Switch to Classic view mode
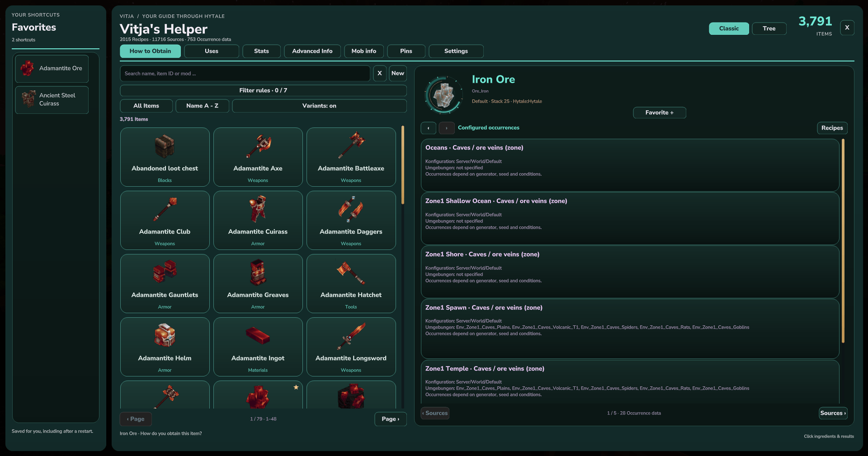This screenshot has height=456, width=868. coord(729,28)
